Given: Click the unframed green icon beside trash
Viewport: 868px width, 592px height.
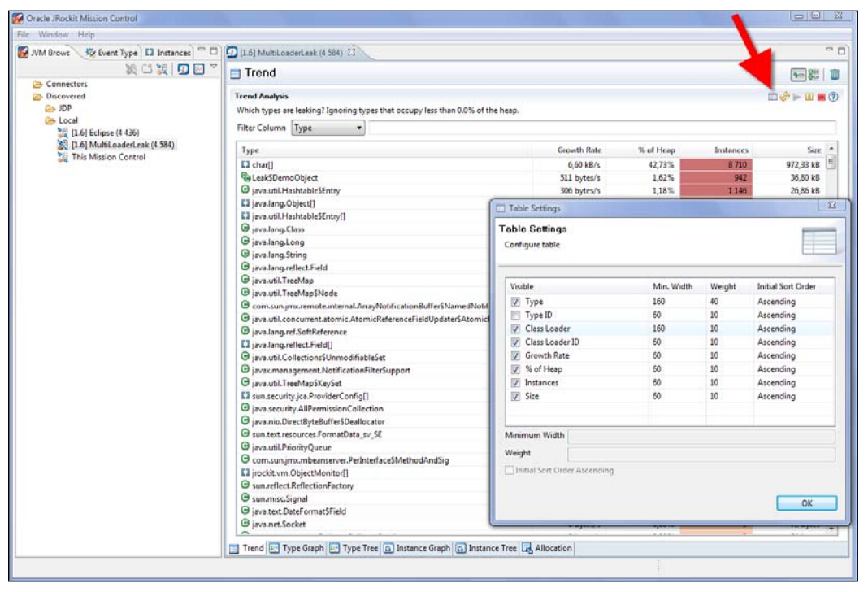Looking at the screenshot, I should point(814,74).
